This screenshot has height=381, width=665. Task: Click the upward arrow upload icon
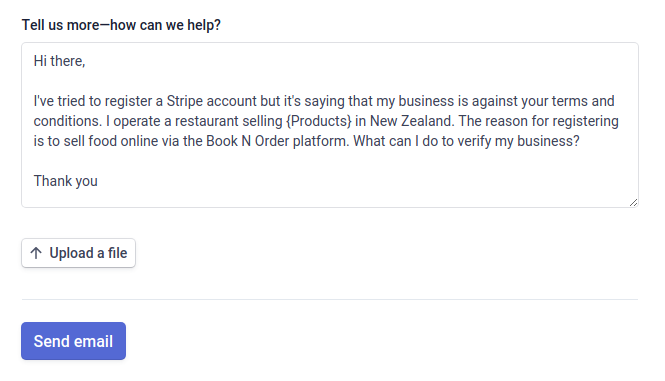coord(36,253)
